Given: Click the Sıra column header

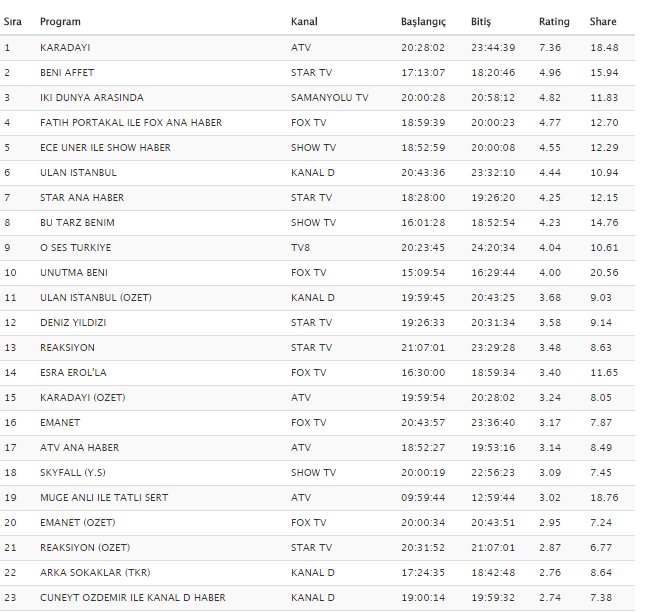Looking at the screenshot, I should pos(13,21).
